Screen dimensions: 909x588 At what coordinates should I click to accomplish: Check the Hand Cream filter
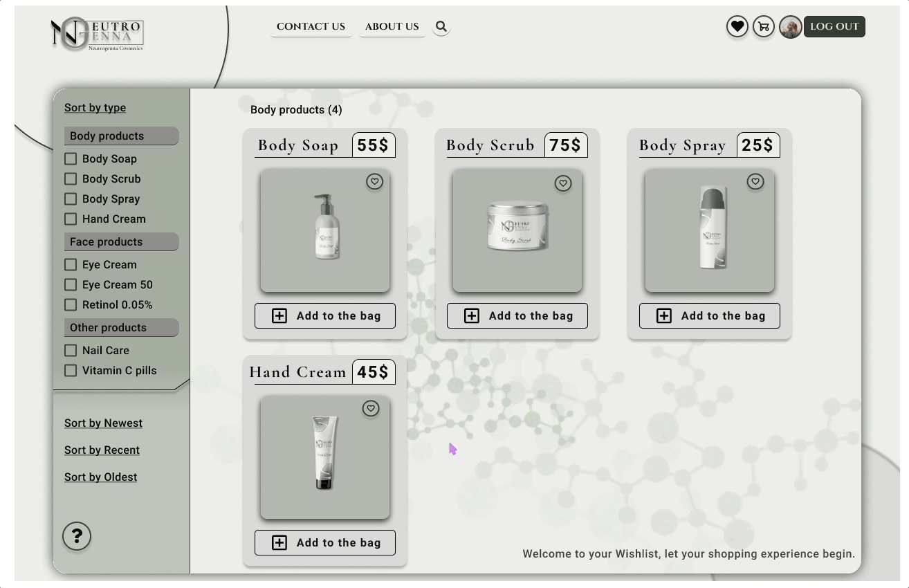[x=71, y=219]
